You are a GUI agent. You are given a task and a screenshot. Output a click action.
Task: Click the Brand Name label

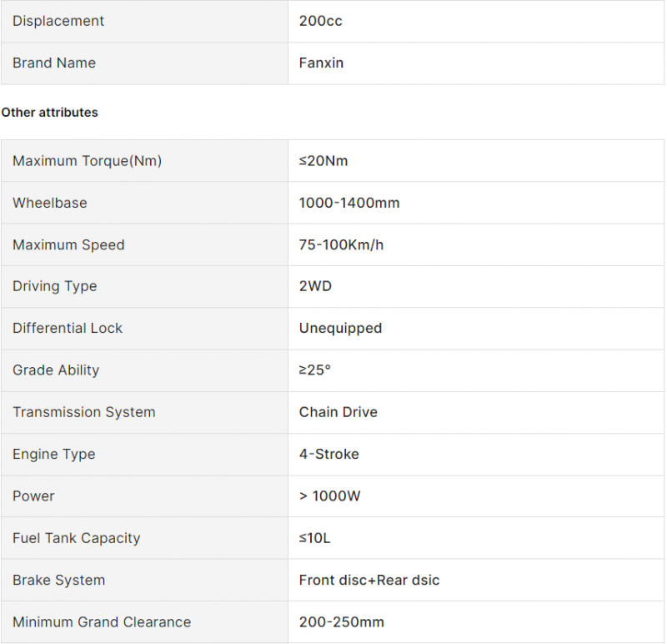(x=54, y=63)
